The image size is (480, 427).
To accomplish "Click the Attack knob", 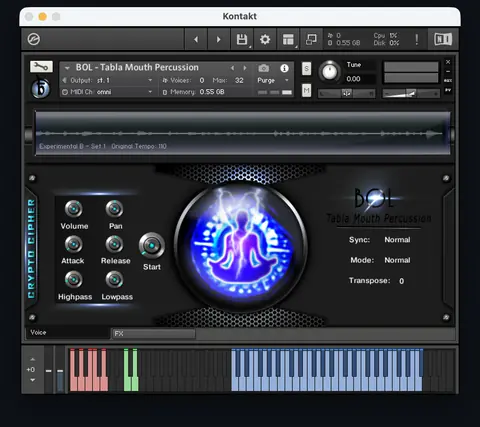I will click(x=73, y=244).
